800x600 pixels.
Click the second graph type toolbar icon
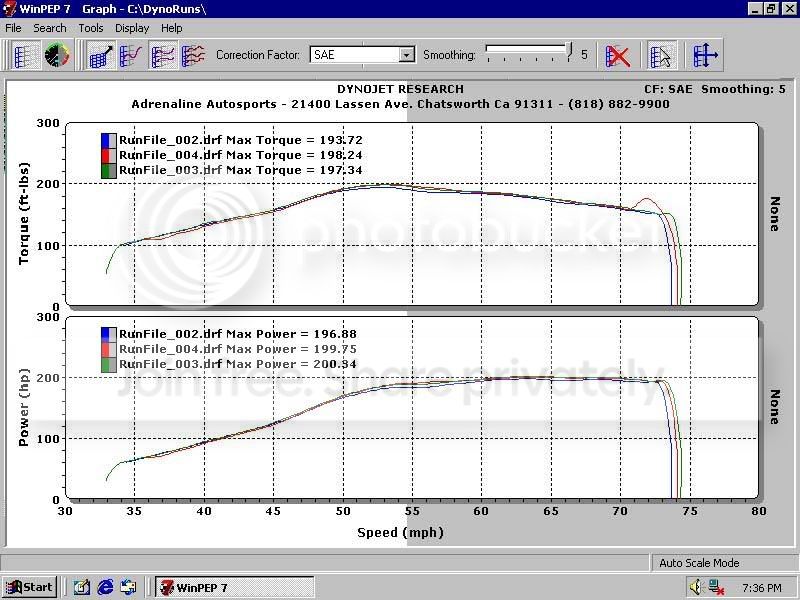coord(132,56)
